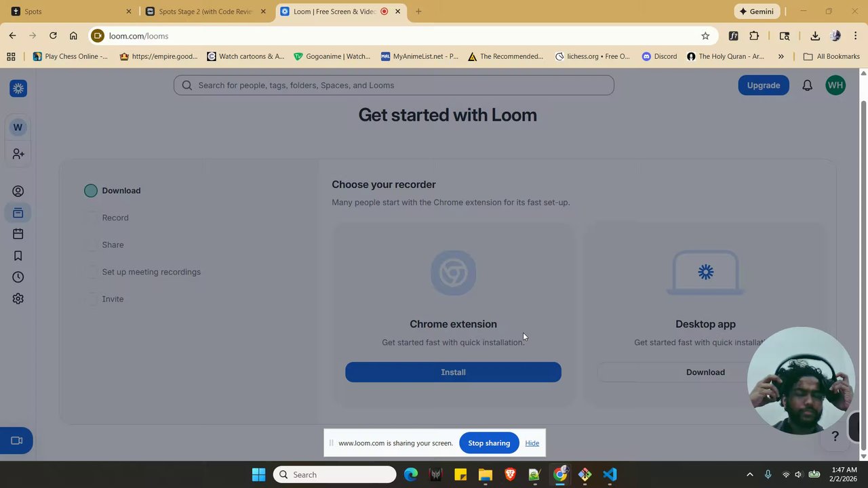
Task: Open the bookmark icon in Loom sidebar
Action: click(x=18, y=256)
